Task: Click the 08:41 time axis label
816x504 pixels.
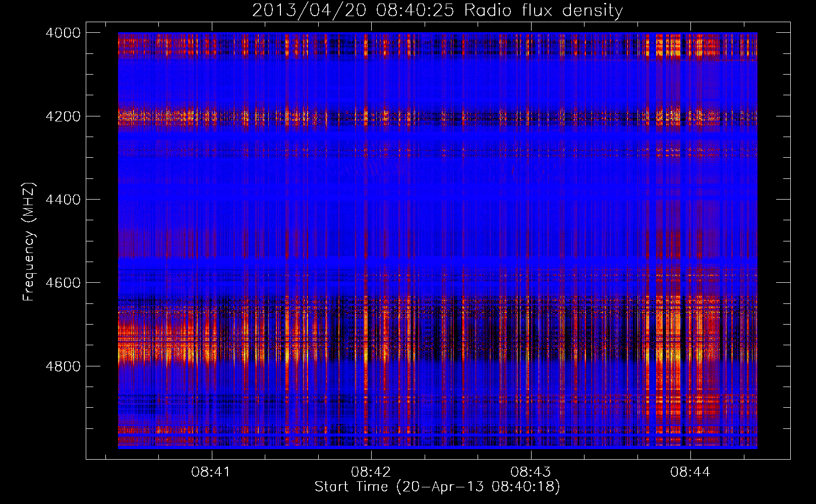Action: coord(211,472)
